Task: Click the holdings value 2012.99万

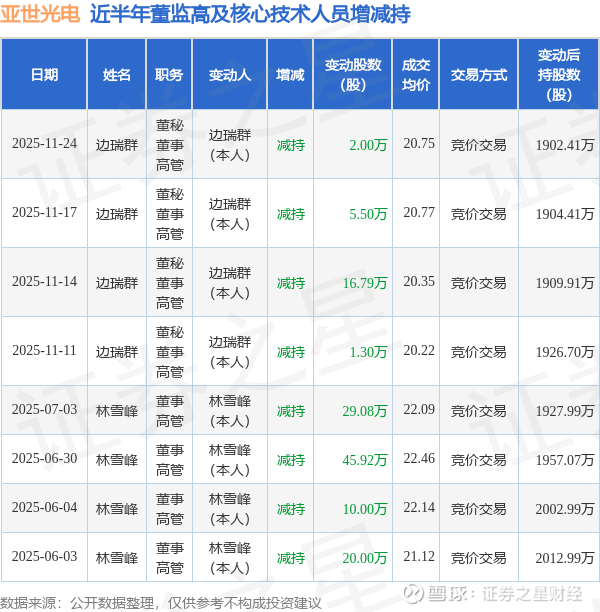Action: [564, 559]
